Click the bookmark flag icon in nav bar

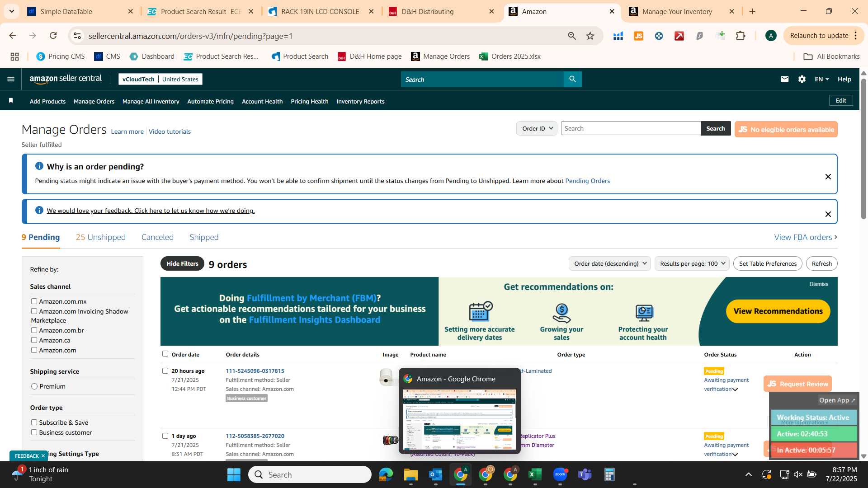tap(11, 101)
